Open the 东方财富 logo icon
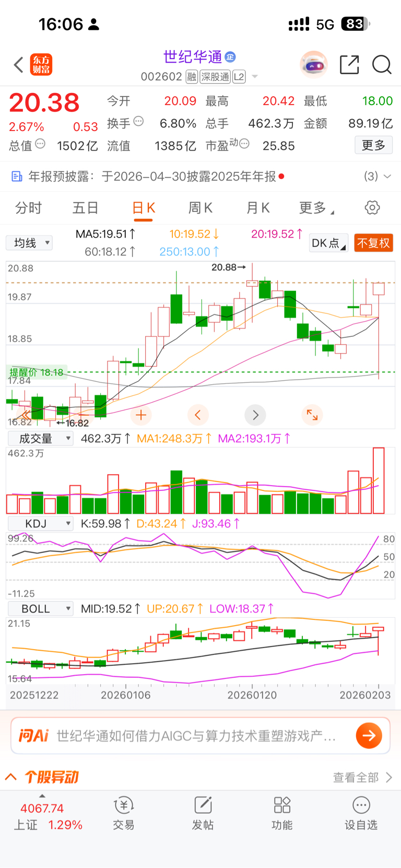 [x=41, y=65]
